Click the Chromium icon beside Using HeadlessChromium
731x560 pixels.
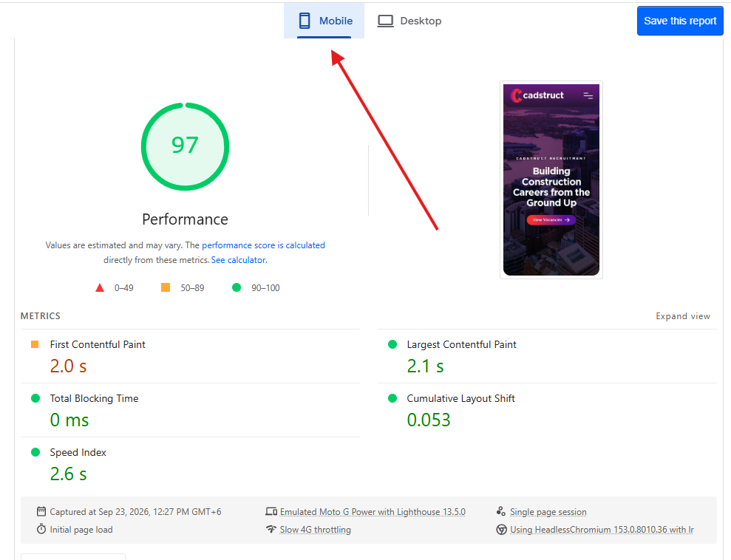click(501, 529)
